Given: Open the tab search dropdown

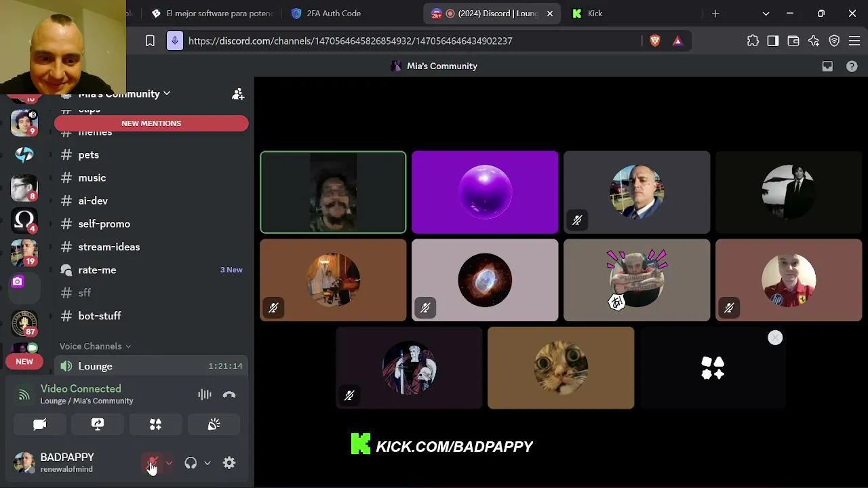Looking at the screenshot, I should tap(766, 14).
